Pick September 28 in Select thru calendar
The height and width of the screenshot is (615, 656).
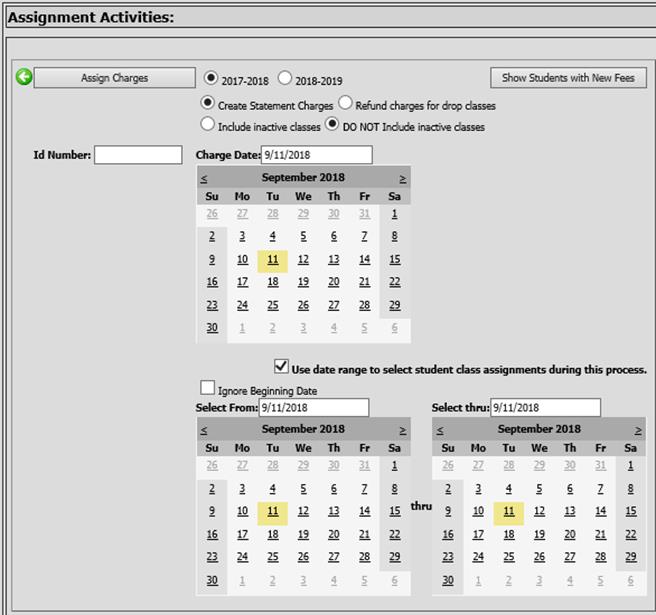pos(600,557)
